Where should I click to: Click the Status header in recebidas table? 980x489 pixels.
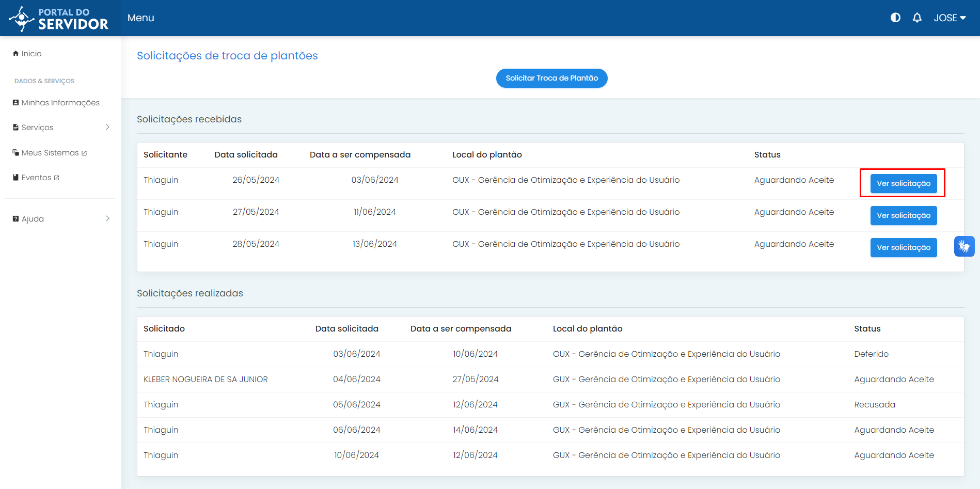(767, 154)
